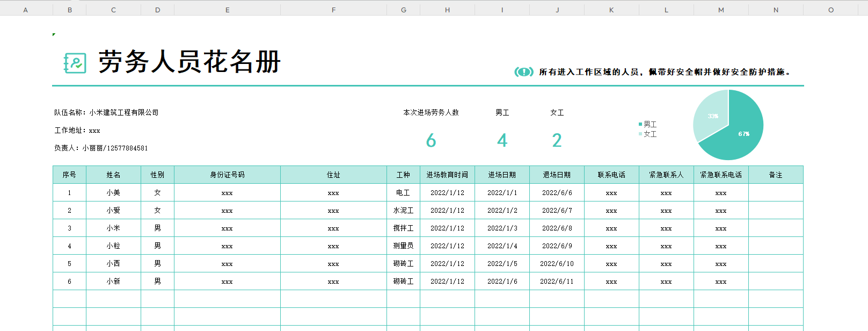Select the 进场教育时间 header cell

447,175
